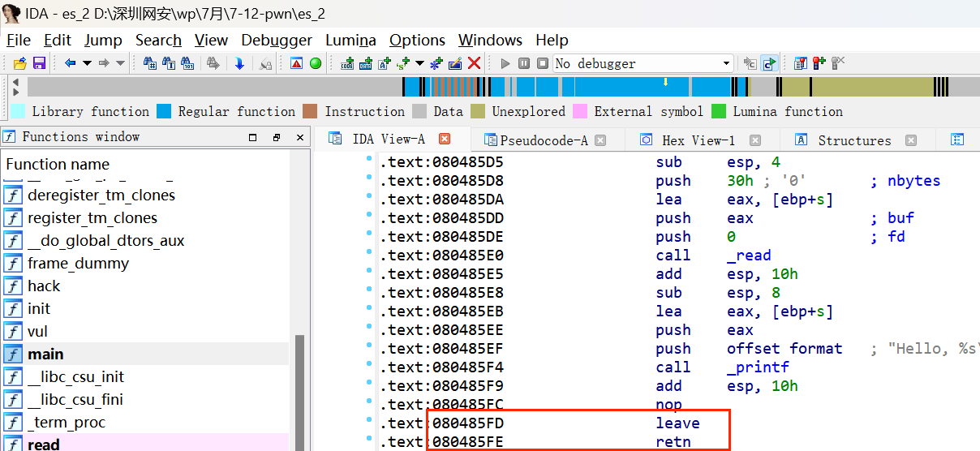Image resolution: width=980 pixels, height=451 pixels.
Task: Click the breakpoint list icon
Action: [x=801, y=63]
